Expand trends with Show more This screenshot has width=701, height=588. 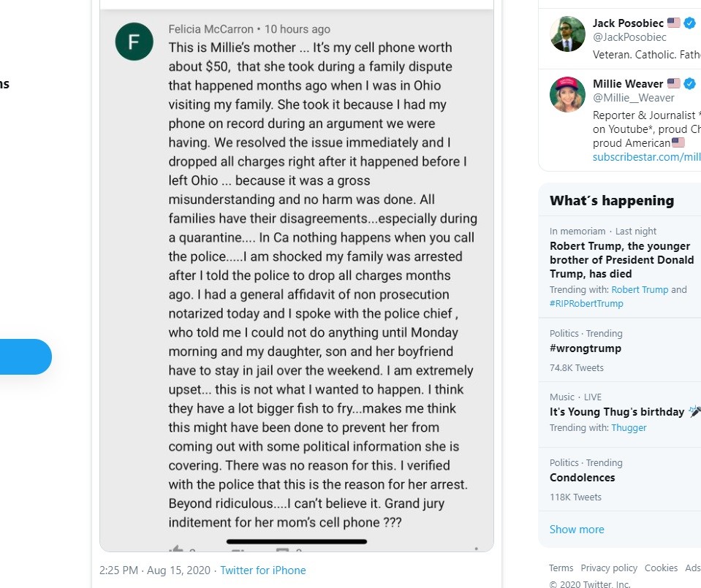[x=577, y=530]
